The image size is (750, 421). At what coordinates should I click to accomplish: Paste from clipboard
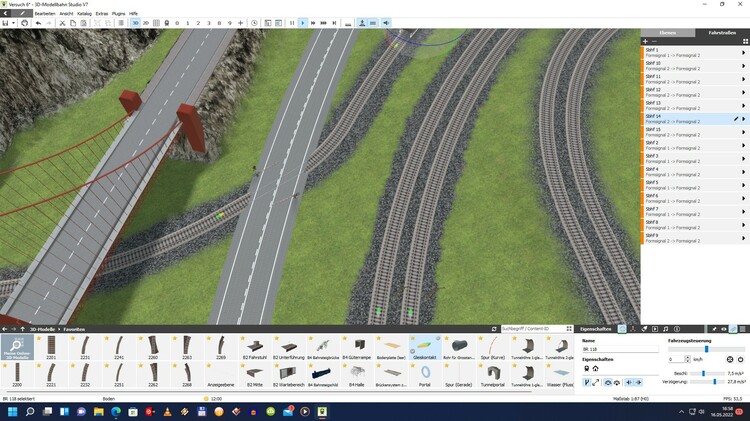[83, 23]
